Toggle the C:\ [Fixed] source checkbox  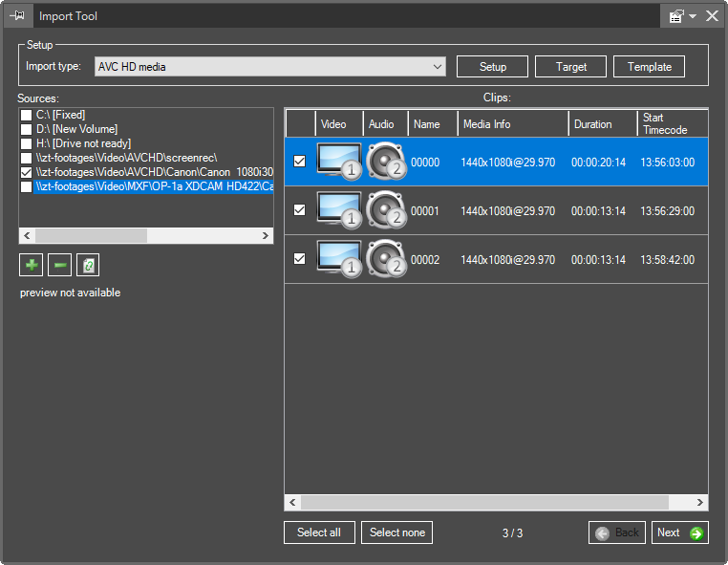pyautogui.click(x=27, y=115)
